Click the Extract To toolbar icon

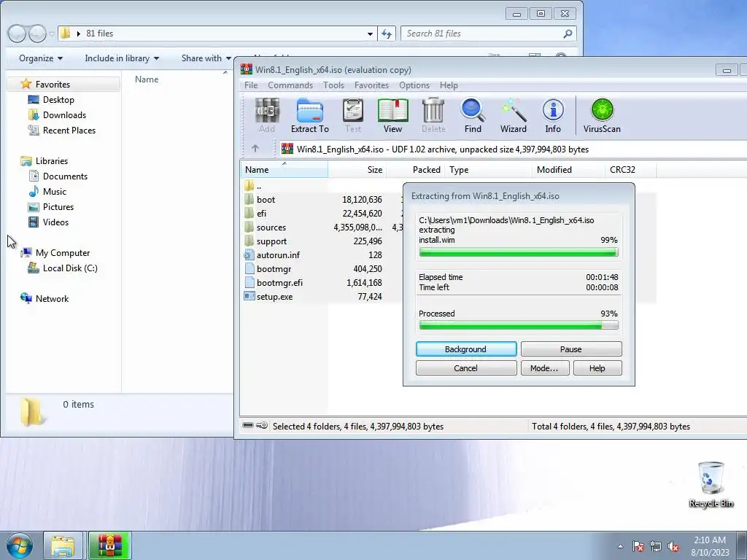click(309, 116)
